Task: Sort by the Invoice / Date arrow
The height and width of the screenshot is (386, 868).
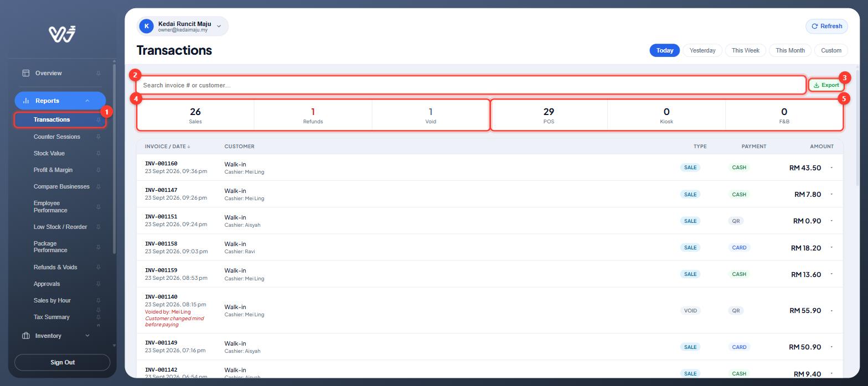Action: [x=189, y=147]
